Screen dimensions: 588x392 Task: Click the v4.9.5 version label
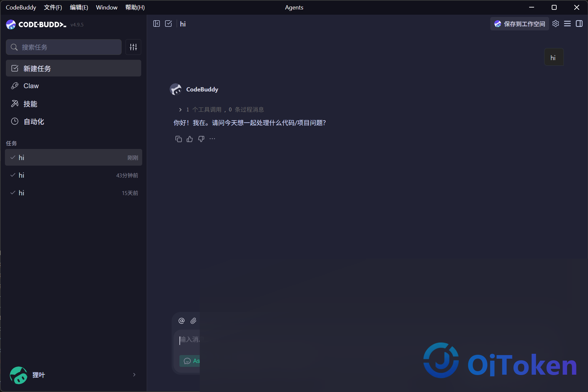(77, 25)
